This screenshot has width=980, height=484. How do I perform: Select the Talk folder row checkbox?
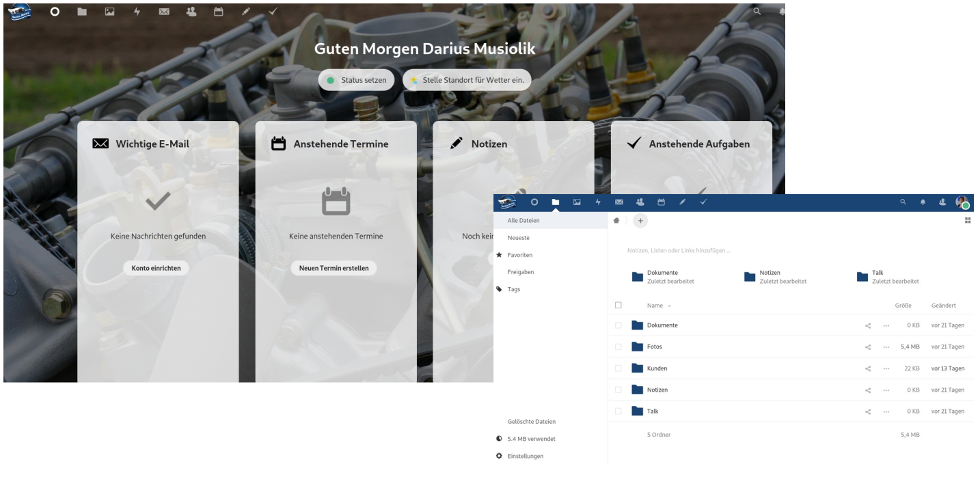pyautogui.click(x=618, y=412)
